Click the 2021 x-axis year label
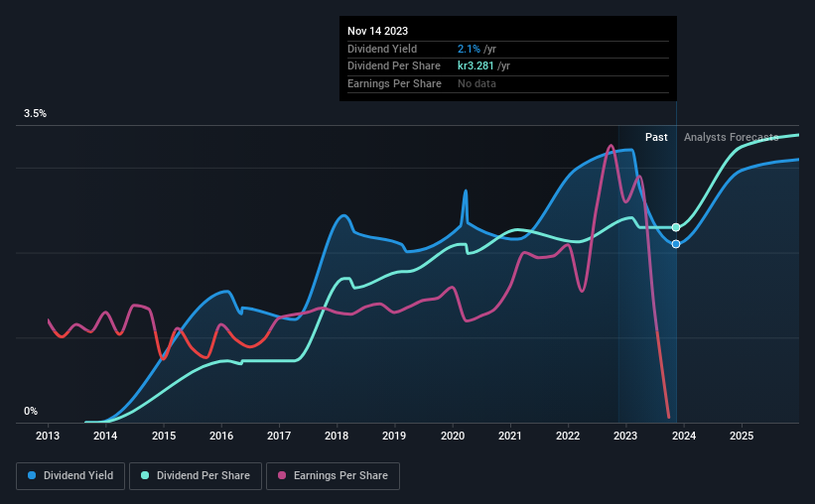 (510, 436)
